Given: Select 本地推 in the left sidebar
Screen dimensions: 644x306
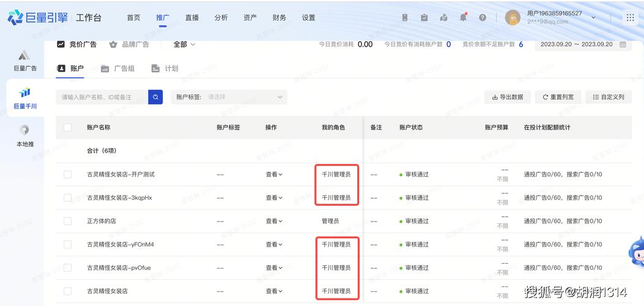Looking at the screenshot, I should coord(25,136).
